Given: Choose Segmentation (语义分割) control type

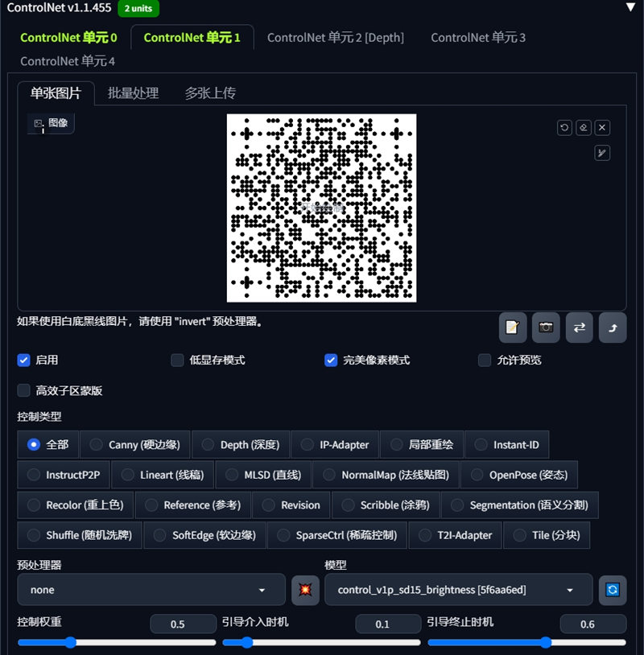Looking at the screenshot, I should pos(520,505).
